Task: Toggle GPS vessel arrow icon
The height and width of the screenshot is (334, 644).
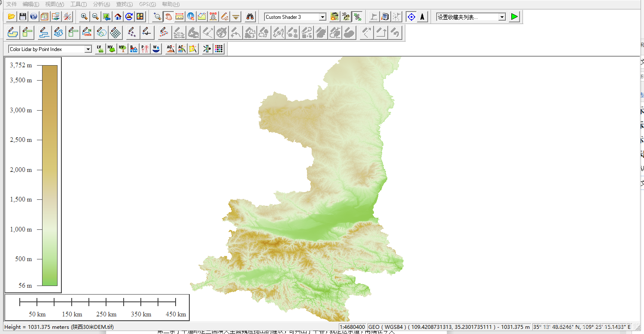Action: click(x=422, y=17)
